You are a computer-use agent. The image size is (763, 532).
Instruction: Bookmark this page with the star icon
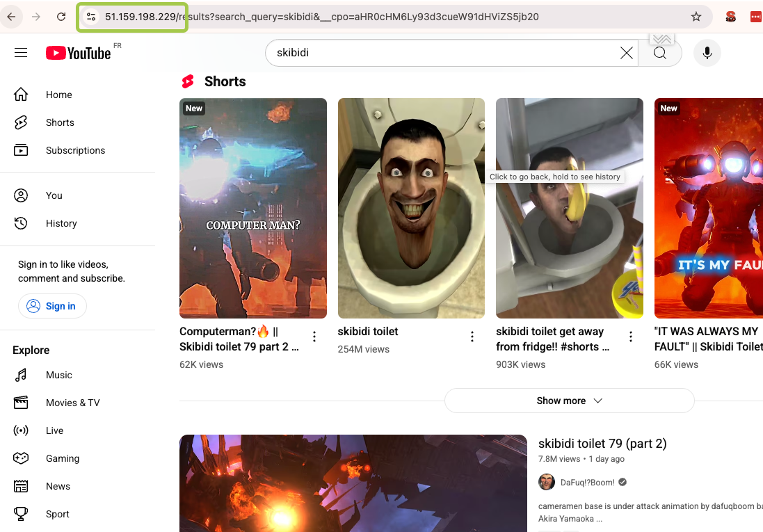coord(696,17)
